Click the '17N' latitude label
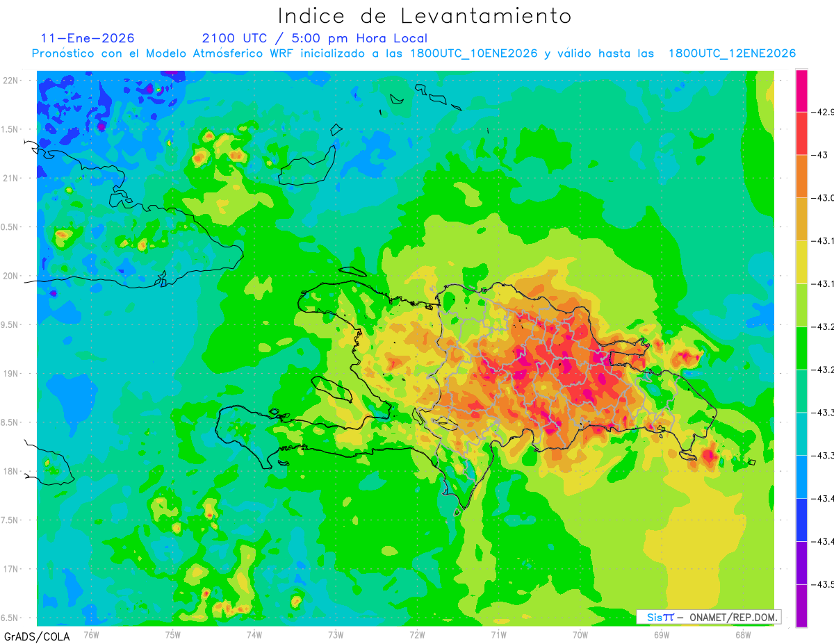 point(12,570)
